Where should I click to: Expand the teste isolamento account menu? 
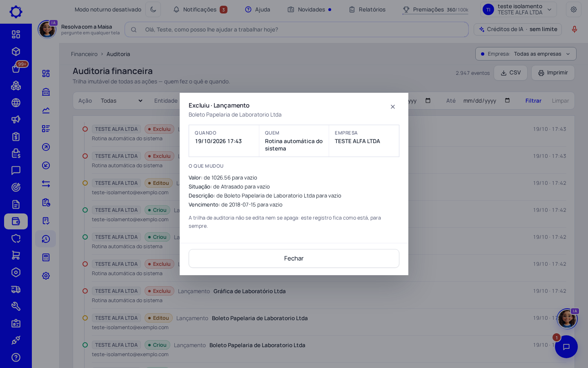519,9
